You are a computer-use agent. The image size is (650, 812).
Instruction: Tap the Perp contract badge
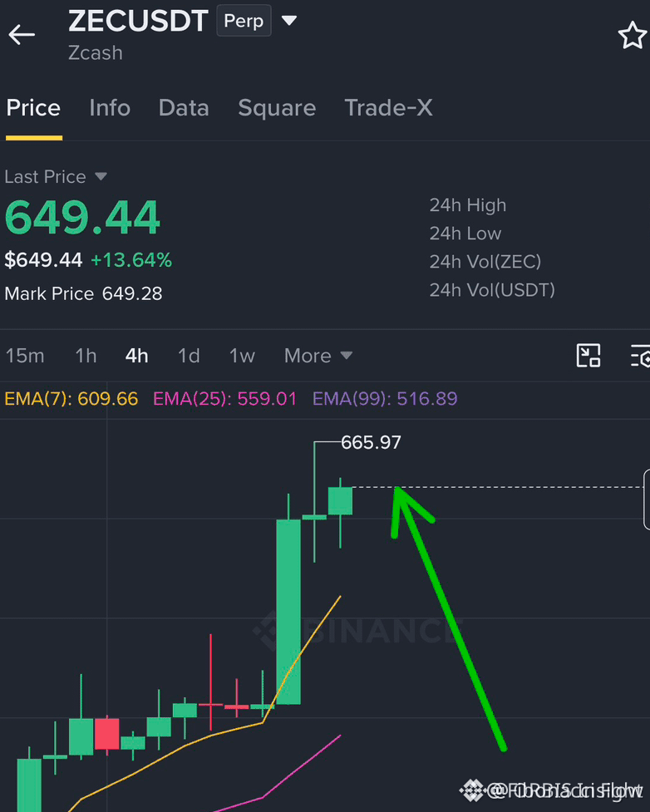[x=244, y=21]
